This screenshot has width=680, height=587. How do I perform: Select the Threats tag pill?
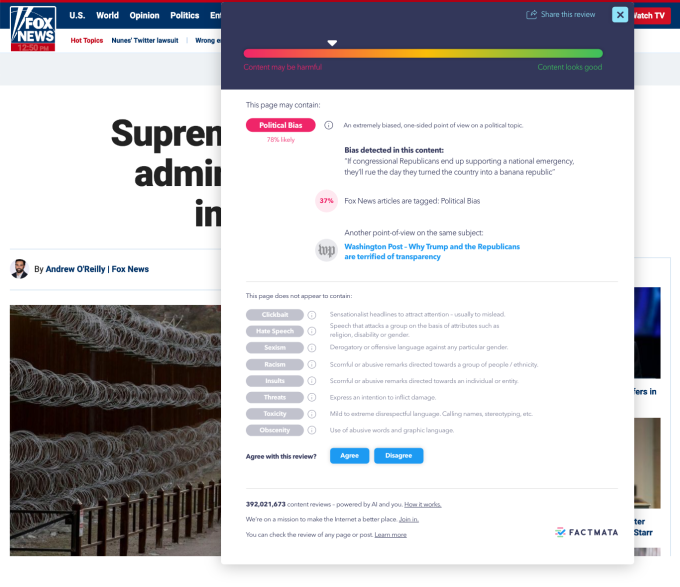(x=273, y=397)
